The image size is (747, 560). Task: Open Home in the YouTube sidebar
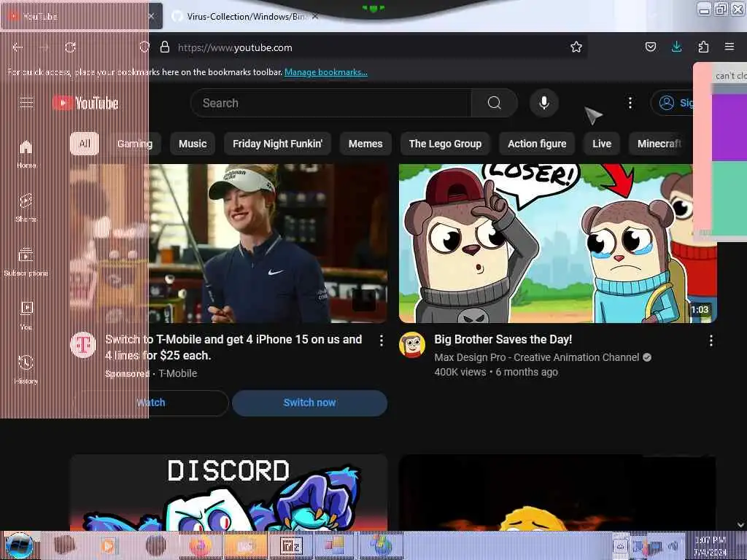pos(26,153)
